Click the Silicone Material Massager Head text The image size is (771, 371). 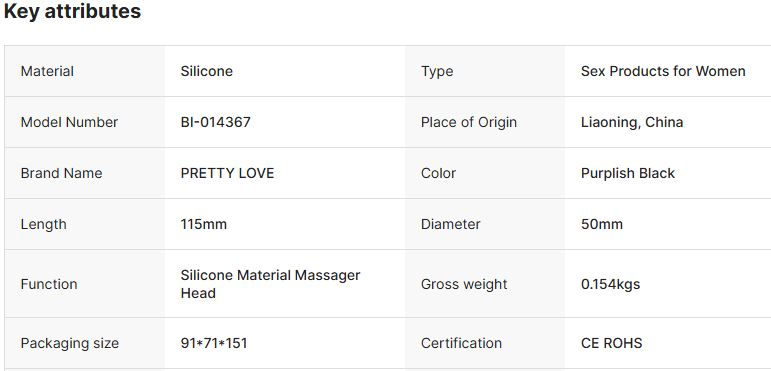(x=270, y=284)
